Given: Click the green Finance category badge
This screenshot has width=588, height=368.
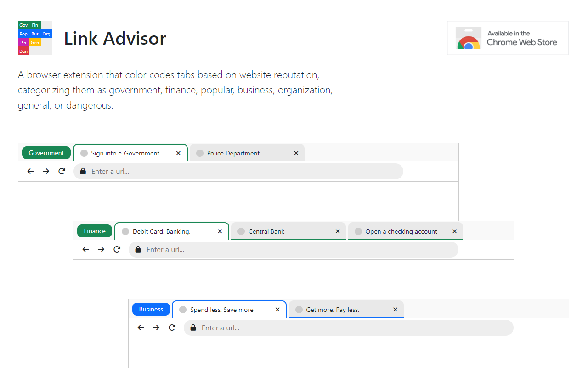Looking at the screenshot, I should (95, 231).
